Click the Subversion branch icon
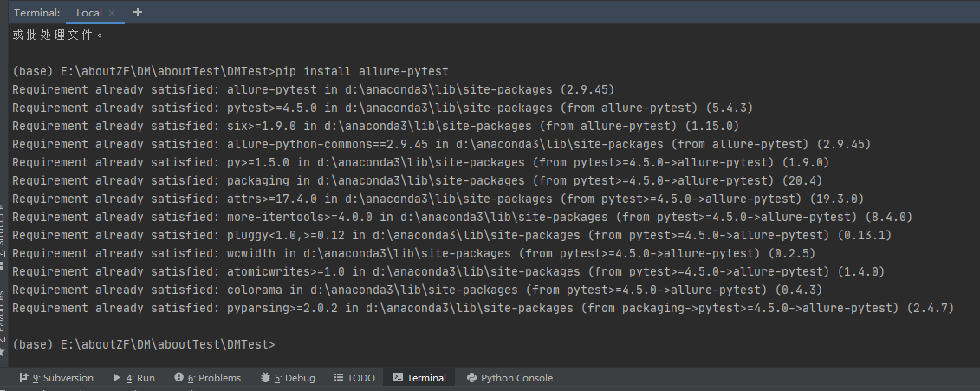The width and height of the screenshot is (980, 391). [23, 378]
